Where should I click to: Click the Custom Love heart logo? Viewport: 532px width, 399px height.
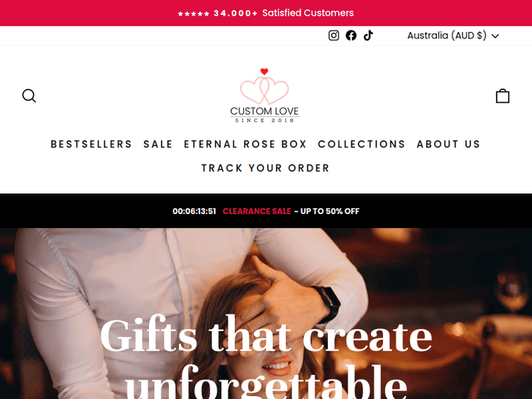(265, 96)
